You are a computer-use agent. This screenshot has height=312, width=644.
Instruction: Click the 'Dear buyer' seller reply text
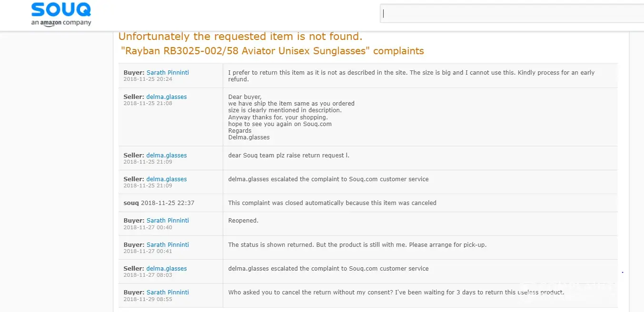(x=291, y=117)
